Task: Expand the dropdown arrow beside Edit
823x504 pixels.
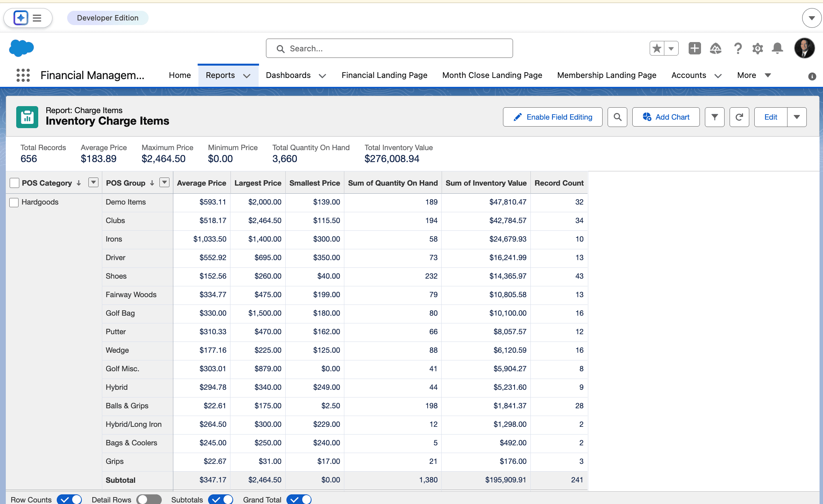Action: coord(797,117)
